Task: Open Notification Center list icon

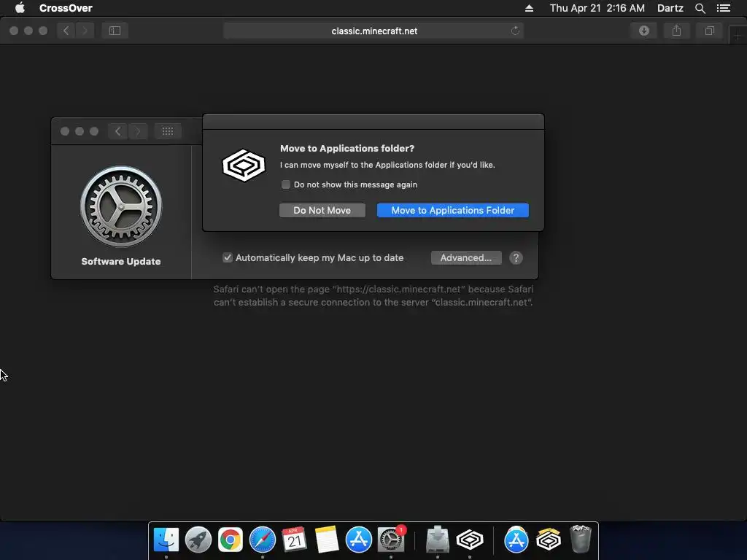Action: pyautogui.click(x=723, y=8)
